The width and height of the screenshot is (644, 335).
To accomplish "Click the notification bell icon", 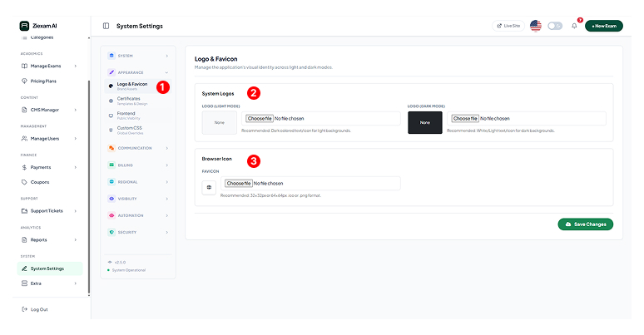I will click(574, 26).
